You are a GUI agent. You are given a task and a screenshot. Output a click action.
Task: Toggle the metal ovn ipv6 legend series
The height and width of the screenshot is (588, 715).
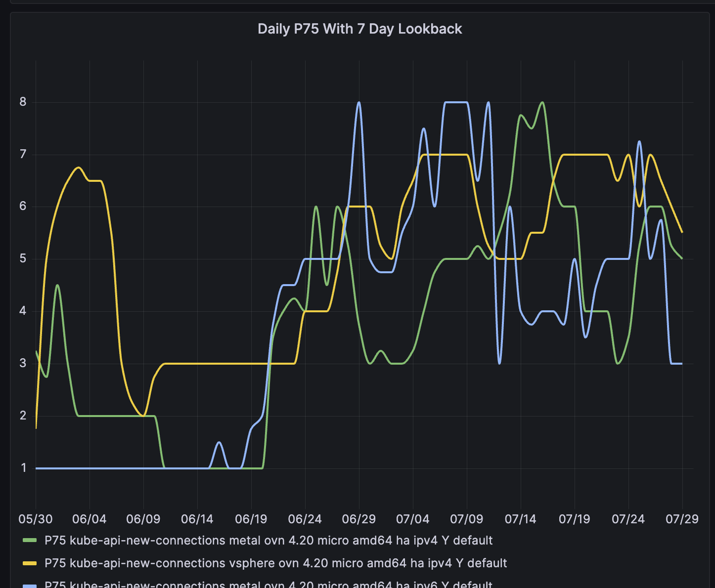(268, 584)
